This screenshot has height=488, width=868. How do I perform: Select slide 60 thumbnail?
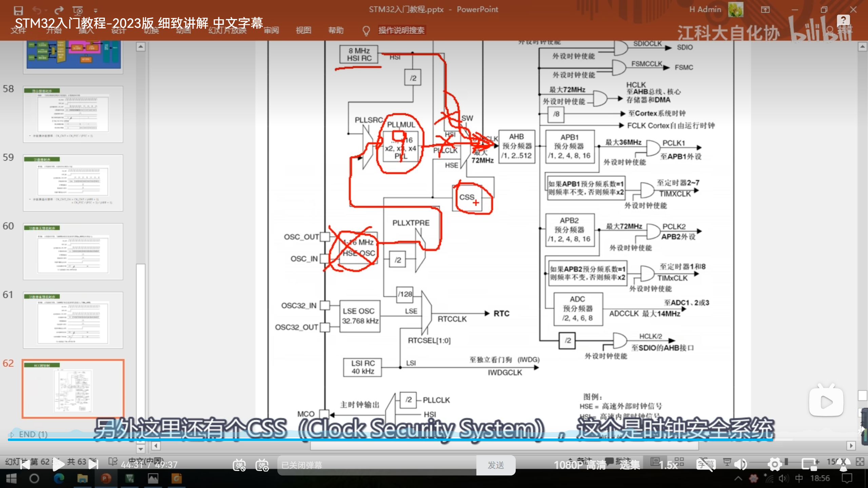pyautogui.click(x=73, y=251)
